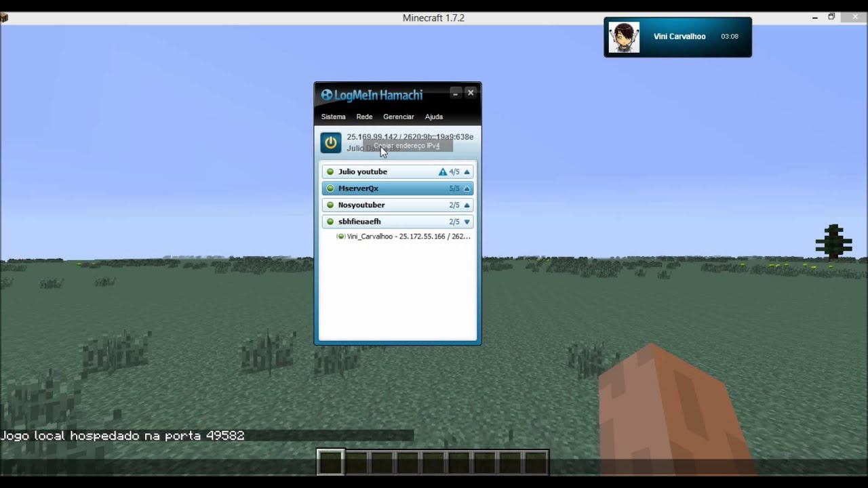
Task: Click the 03:08 call timer
Action: coord(730,37)
